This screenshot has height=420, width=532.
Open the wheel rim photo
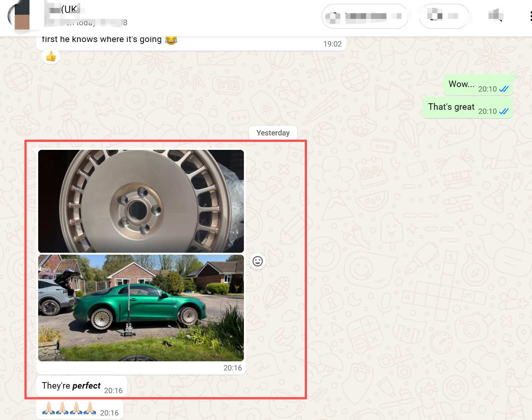[141, 201]
